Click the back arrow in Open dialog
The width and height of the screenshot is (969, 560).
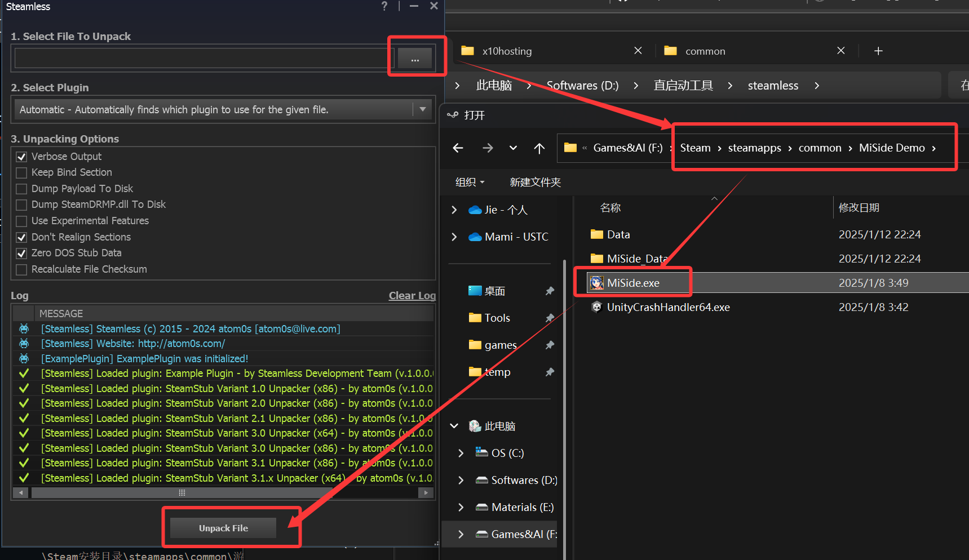458,148
